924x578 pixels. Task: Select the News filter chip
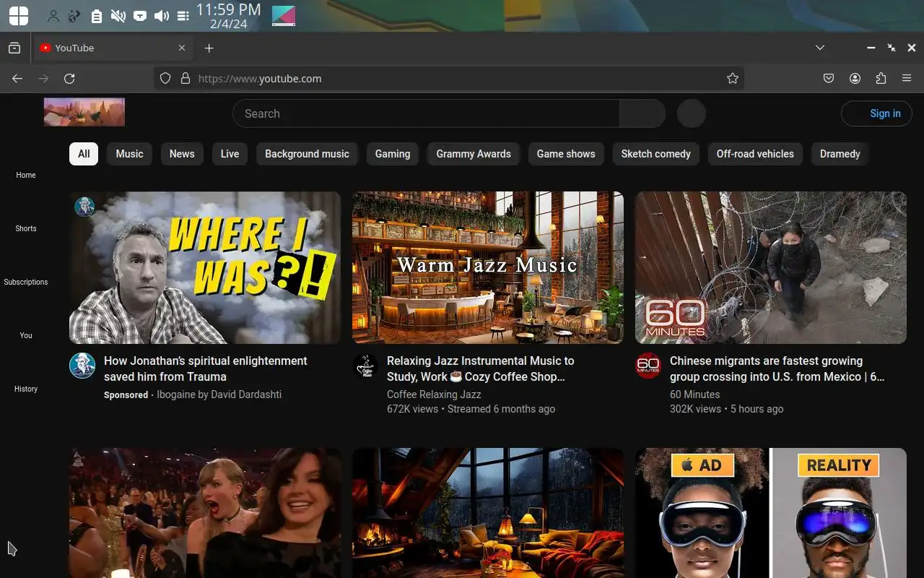tap(182, 154)
